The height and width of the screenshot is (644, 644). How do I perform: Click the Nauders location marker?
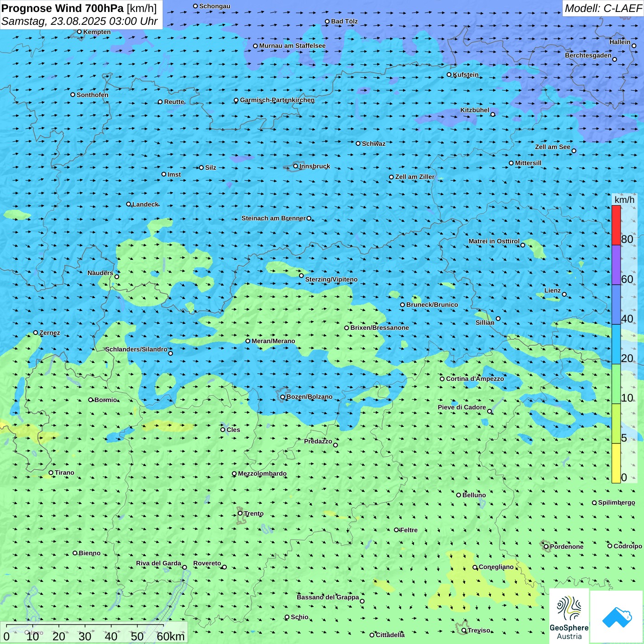point(117,276)
